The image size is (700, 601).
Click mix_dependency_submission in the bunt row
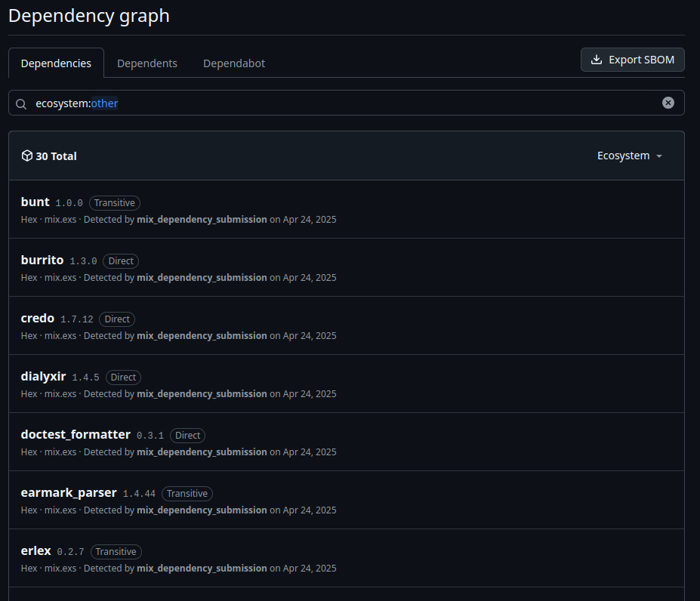[202, 220]
